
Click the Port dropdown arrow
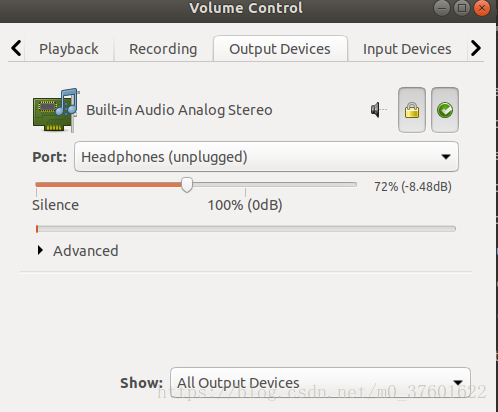[446, 157]
